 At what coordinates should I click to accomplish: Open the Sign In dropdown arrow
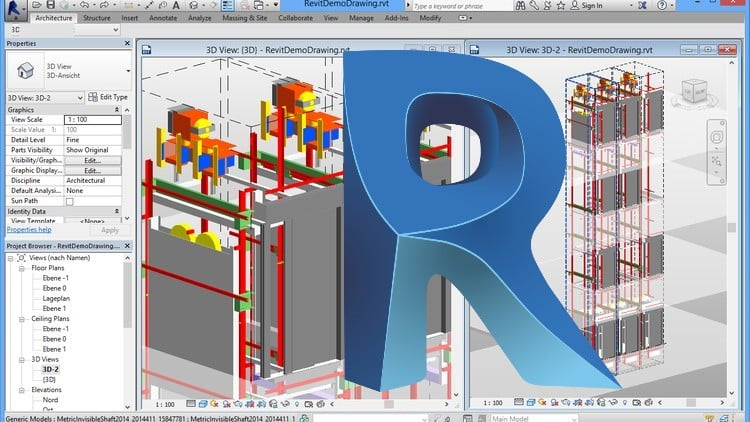tap(631, 6)
